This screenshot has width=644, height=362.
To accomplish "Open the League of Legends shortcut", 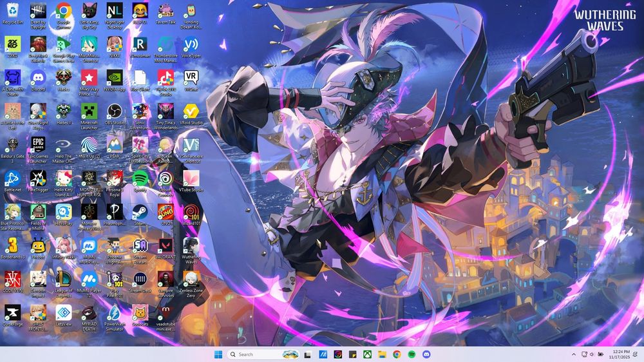I will 64,285.
